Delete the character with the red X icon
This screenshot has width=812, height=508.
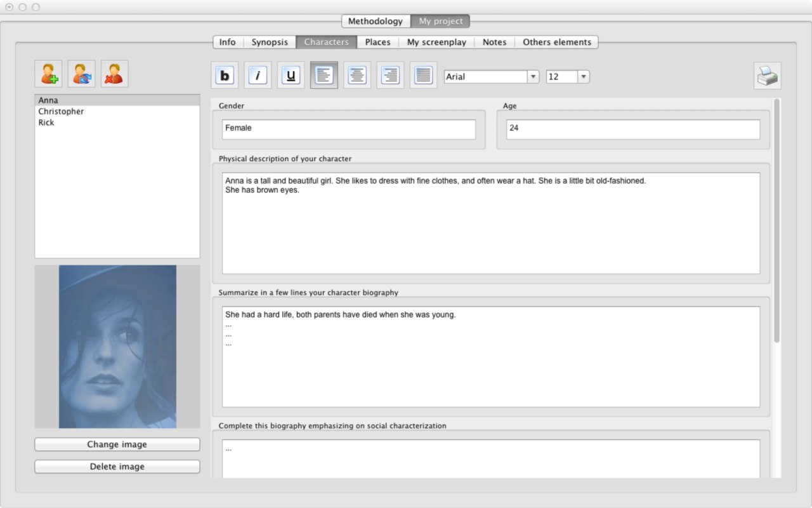pyautogui.click(x=115, y=74)
